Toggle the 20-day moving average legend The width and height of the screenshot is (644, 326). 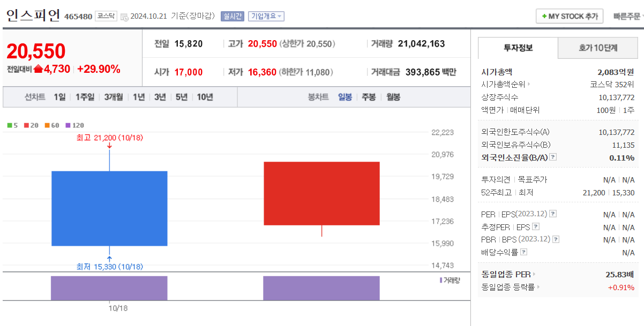point(31,125)
